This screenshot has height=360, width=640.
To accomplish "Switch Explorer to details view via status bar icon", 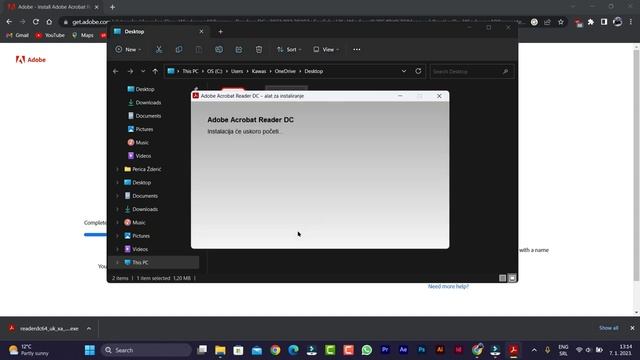I will (502, 278).
